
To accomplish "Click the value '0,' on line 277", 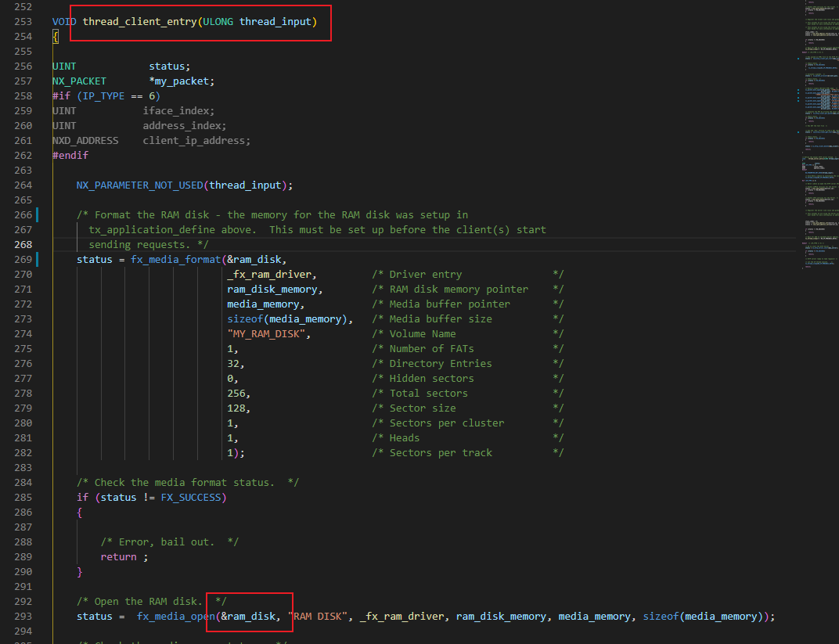I will coord(232,379).
